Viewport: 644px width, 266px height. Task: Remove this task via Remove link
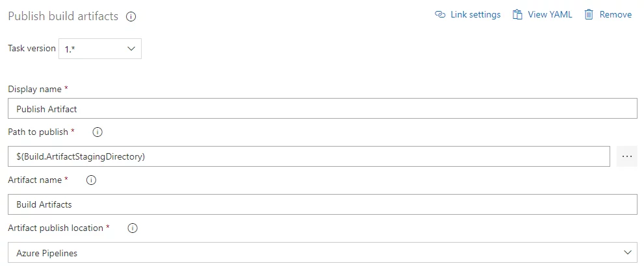tap(615, 15)
